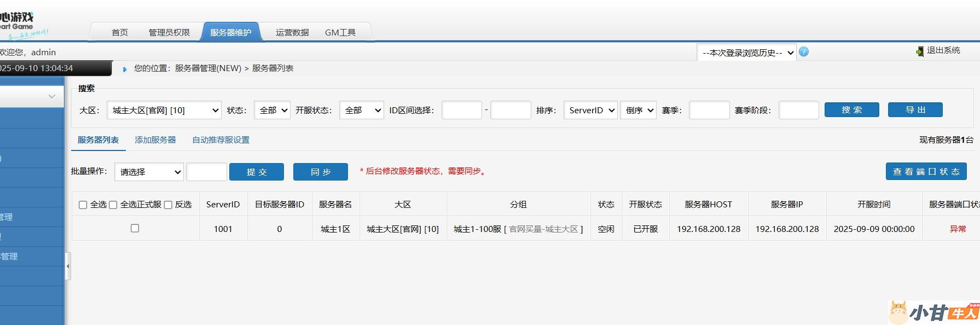This screenshot has height=325, width=980.
Task: Open the 添加服务器 tab
Action: [x=155, y=140]
